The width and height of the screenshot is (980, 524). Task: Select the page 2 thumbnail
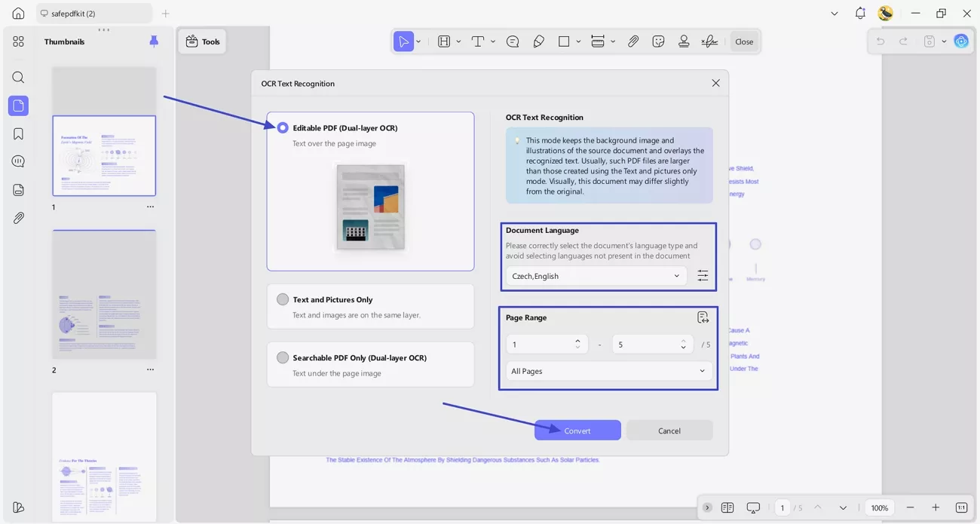coord(104,295)
